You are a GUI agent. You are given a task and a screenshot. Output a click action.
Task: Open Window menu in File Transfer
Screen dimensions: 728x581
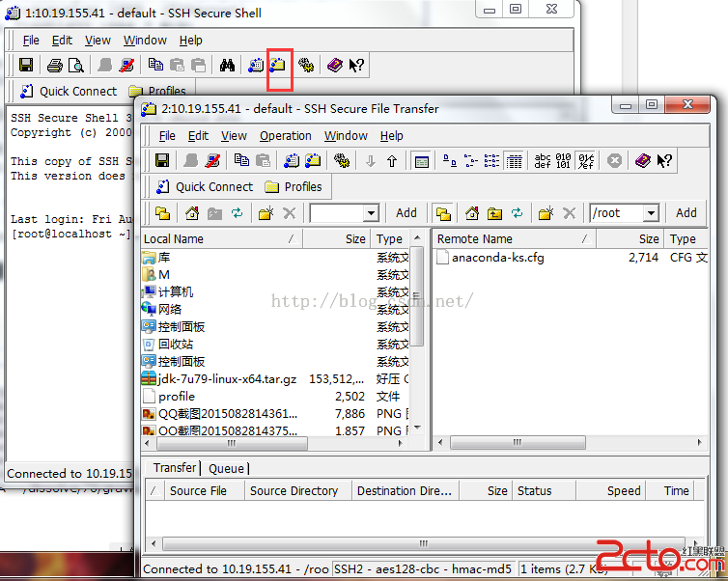click(346, 136)
